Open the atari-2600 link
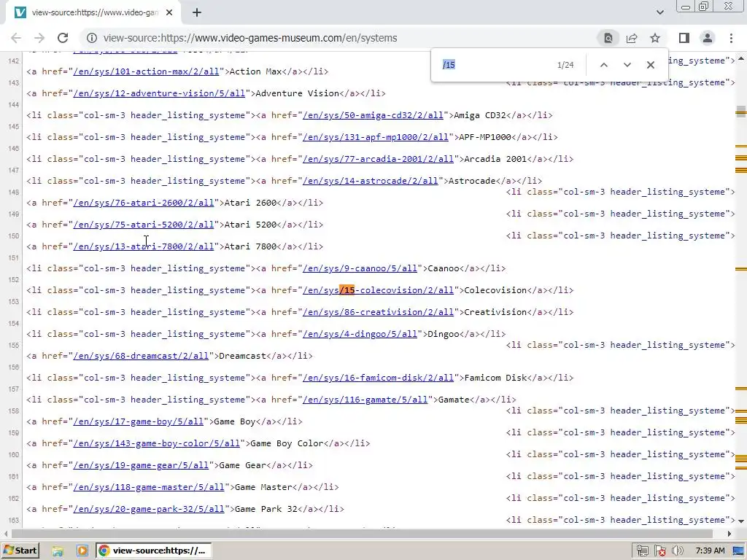 (144, 203)
